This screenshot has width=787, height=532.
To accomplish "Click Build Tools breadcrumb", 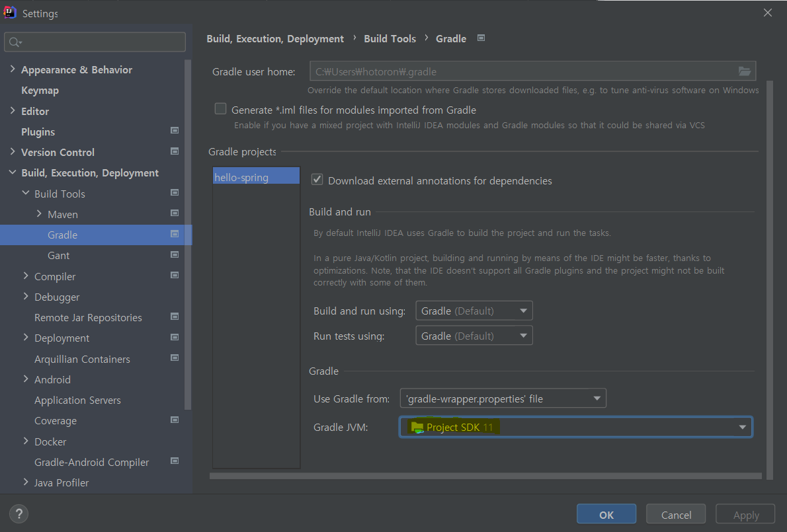I will coord(390,38).
